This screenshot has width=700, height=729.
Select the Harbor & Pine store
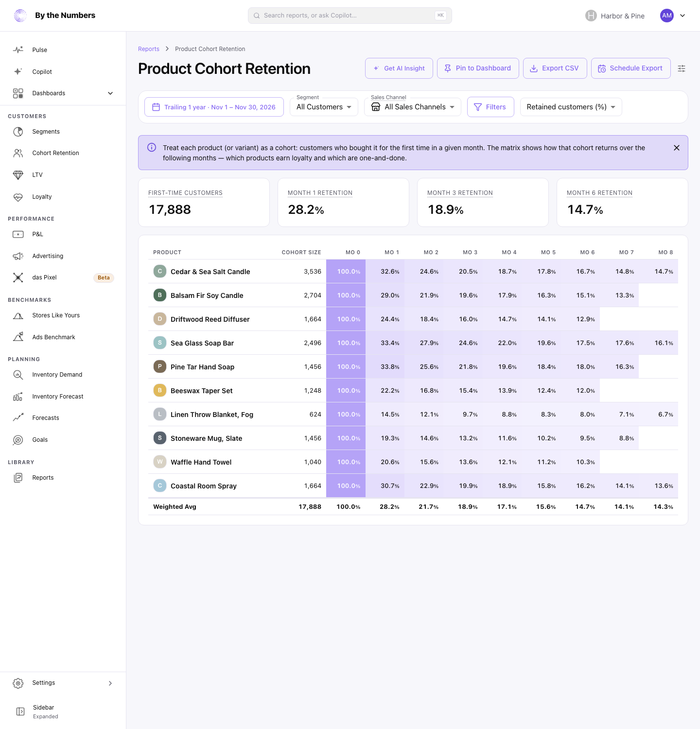click(615, 16)
